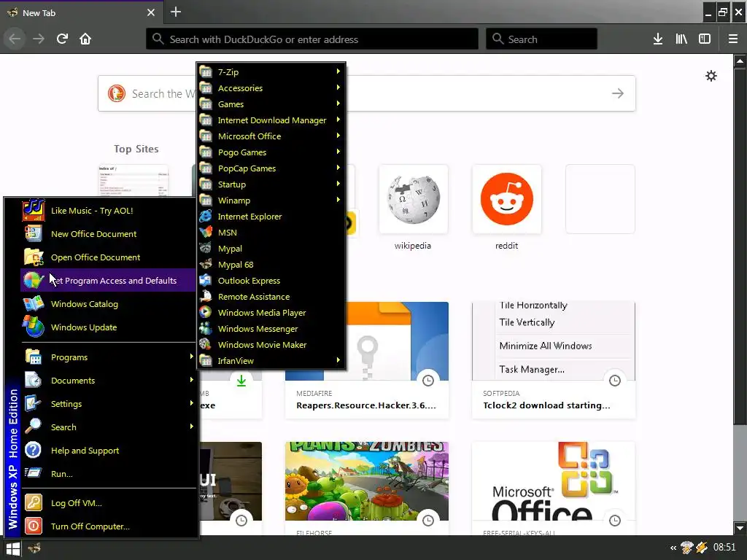The width and height of the screenshot is (747, 560).
Task: Click the Windows Start button on taskbar
Action: point(13,548)
